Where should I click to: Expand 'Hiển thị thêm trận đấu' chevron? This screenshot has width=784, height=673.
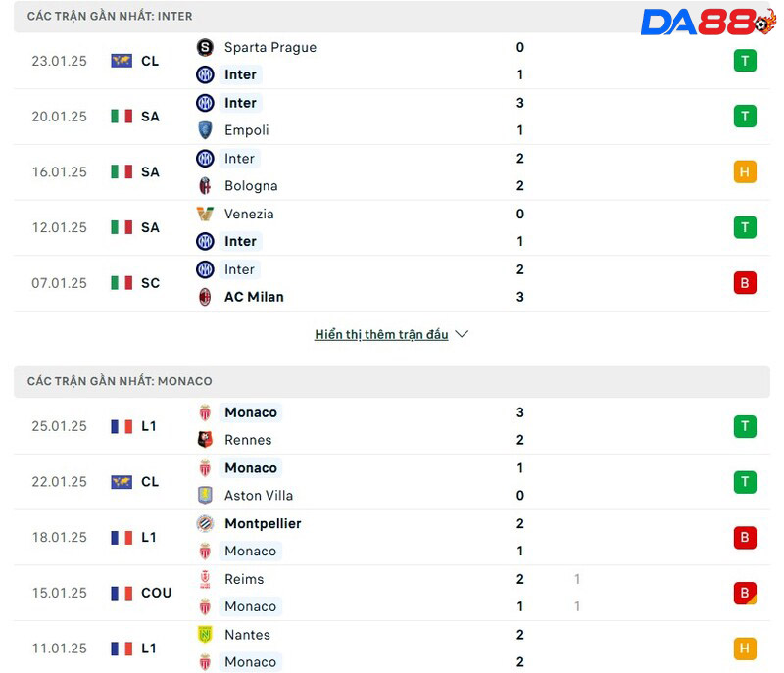pyautogui.click(x=462, y=334)
